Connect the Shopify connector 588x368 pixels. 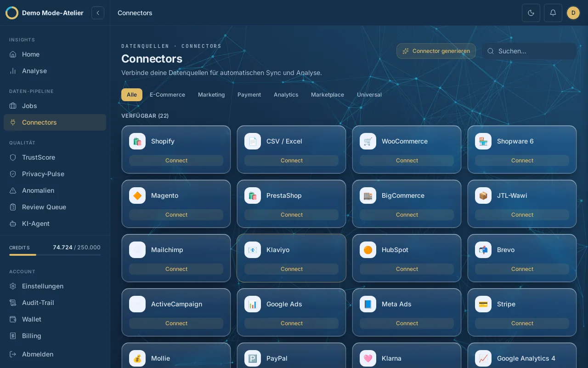pos(176,161)
